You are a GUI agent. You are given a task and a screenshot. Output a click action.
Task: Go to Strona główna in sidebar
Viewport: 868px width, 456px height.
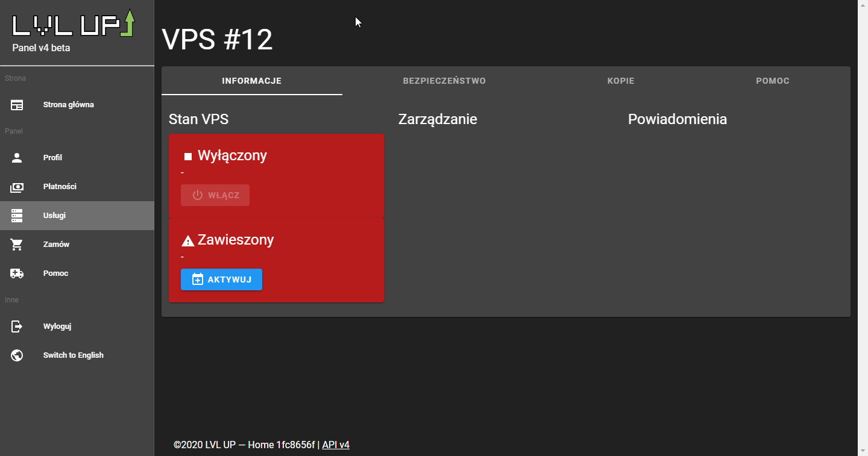pos(68,105)
